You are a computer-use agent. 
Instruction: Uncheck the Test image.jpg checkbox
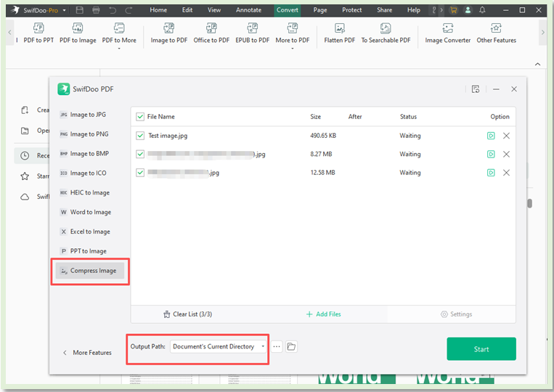tap(140, 136)
